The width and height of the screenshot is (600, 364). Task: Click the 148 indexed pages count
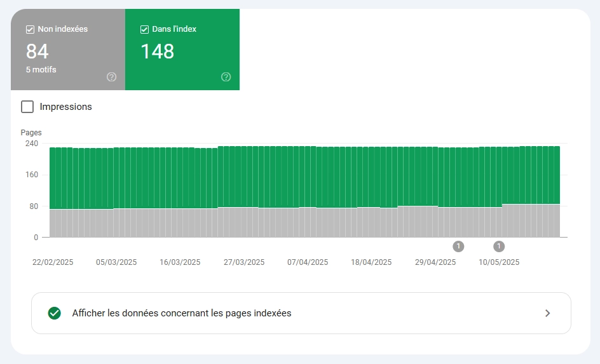coord(157,51)
